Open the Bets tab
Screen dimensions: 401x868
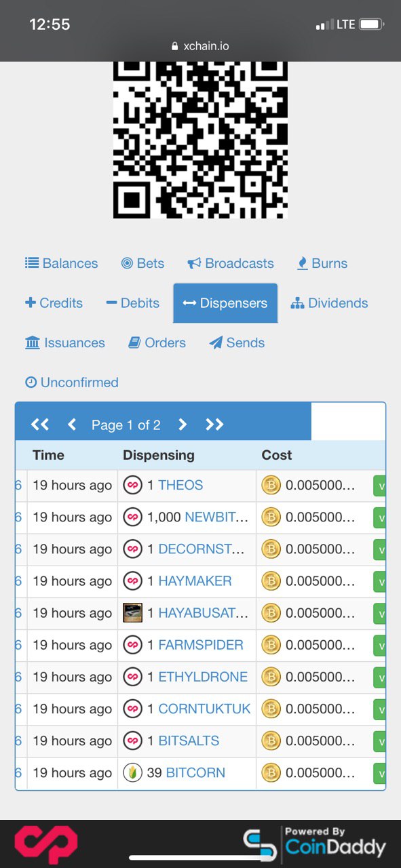(142, 263)
